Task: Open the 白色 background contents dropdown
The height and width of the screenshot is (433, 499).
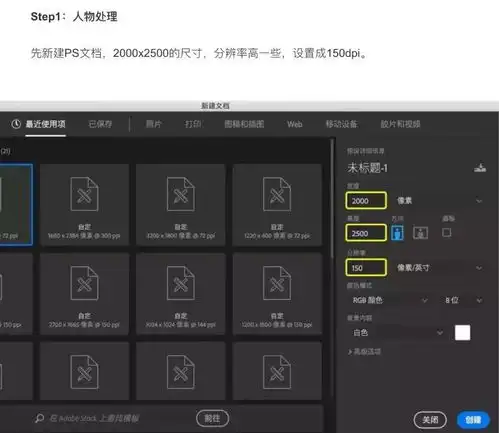Action: point(397,333)
